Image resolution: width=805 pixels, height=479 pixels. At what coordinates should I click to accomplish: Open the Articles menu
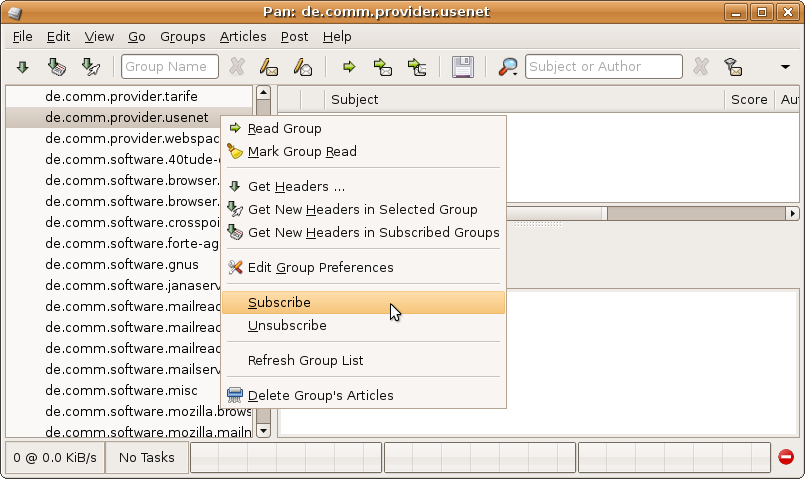tap(243, 36)
